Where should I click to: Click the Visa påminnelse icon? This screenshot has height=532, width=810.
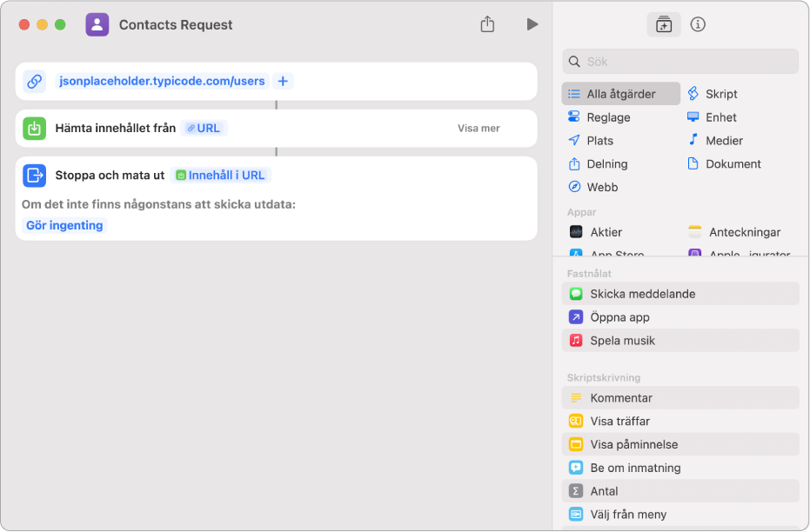(x=576, y=444)
